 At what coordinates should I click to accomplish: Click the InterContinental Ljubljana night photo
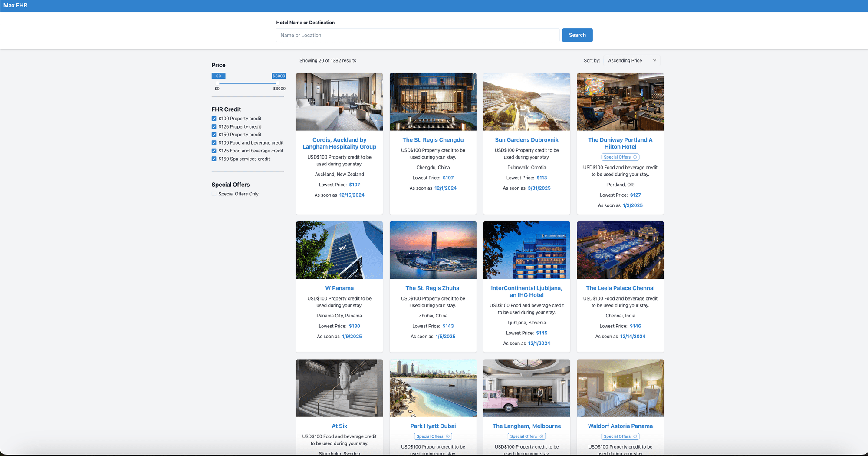click(526, 250)
